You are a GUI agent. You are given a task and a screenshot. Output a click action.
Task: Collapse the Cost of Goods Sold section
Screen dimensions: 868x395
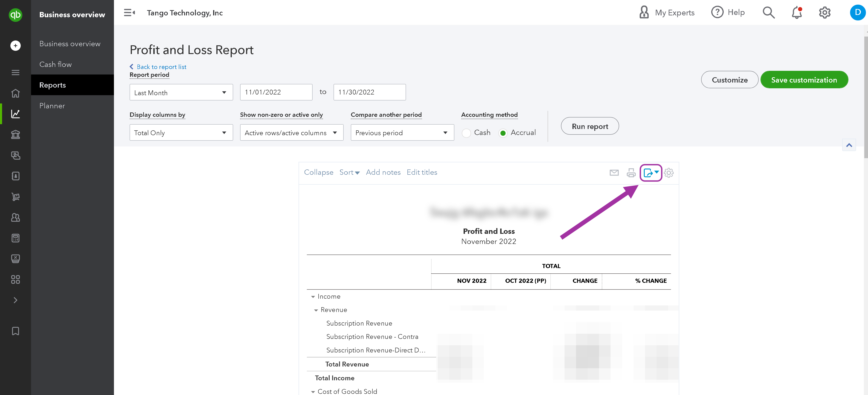pyautogui.click(x=313, y=392)
